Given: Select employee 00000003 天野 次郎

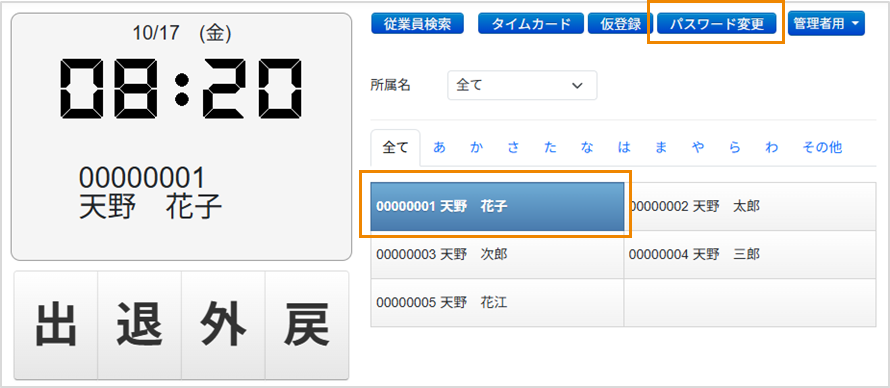Looking at the screenshot, I should coord(497,255).
